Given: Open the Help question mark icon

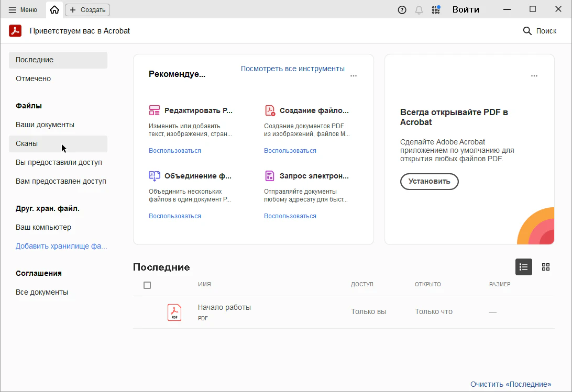Looking at the screenshot, I should (x=402, y=9).
